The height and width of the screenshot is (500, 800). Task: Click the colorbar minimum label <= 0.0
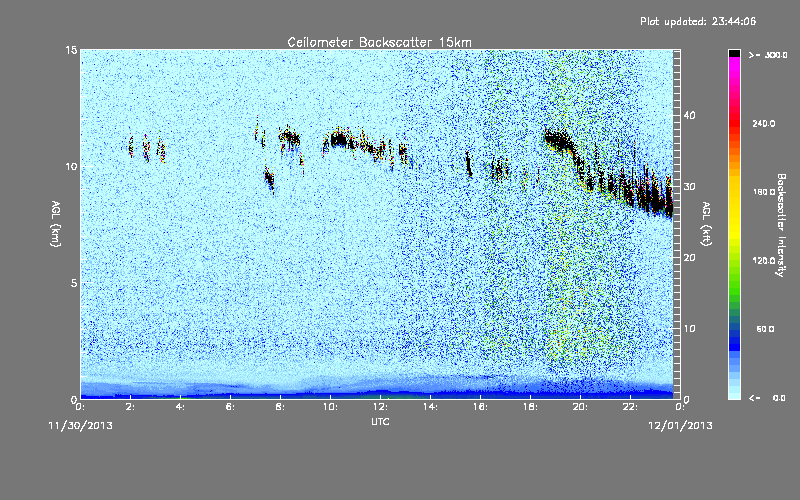point(768,398)
